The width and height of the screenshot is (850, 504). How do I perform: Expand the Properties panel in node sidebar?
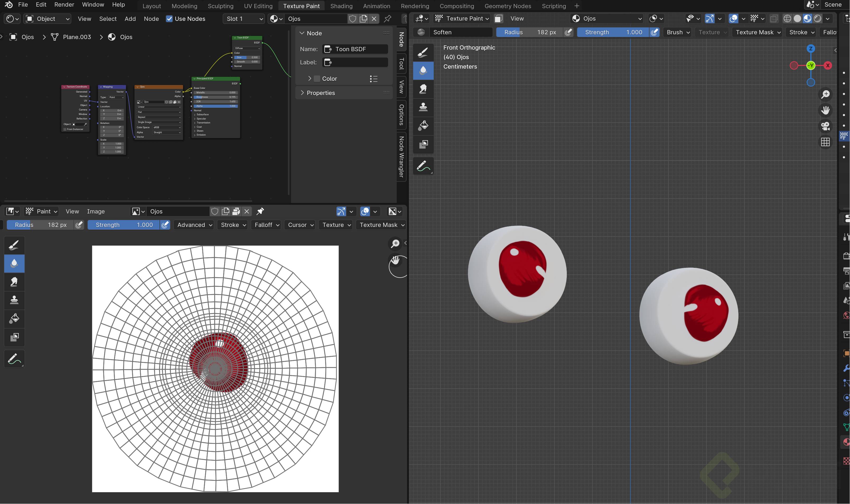point(320,93)
